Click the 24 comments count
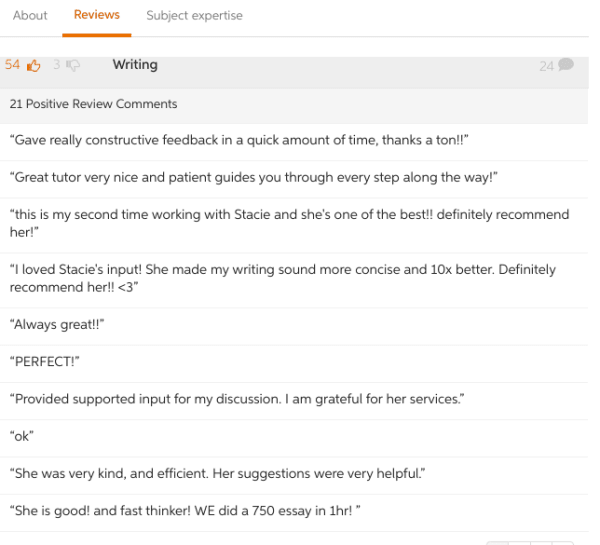This screenshot has height=545, width=600. [x=546, y=66]
